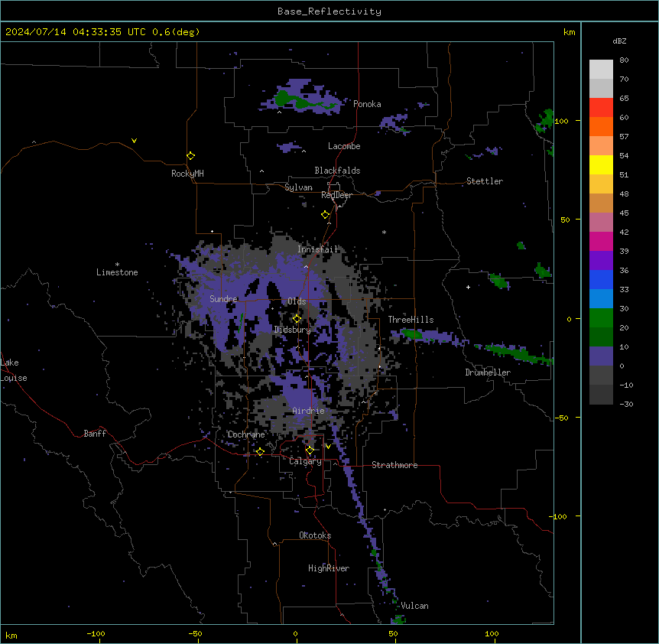
Task: Select the Ponoka label
Action: 367,104
